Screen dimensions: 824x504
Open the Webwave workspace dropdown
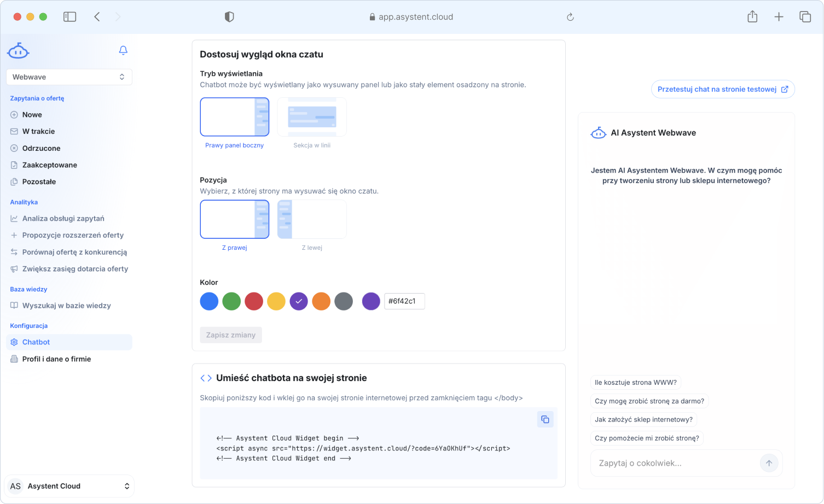coord(69,77)
